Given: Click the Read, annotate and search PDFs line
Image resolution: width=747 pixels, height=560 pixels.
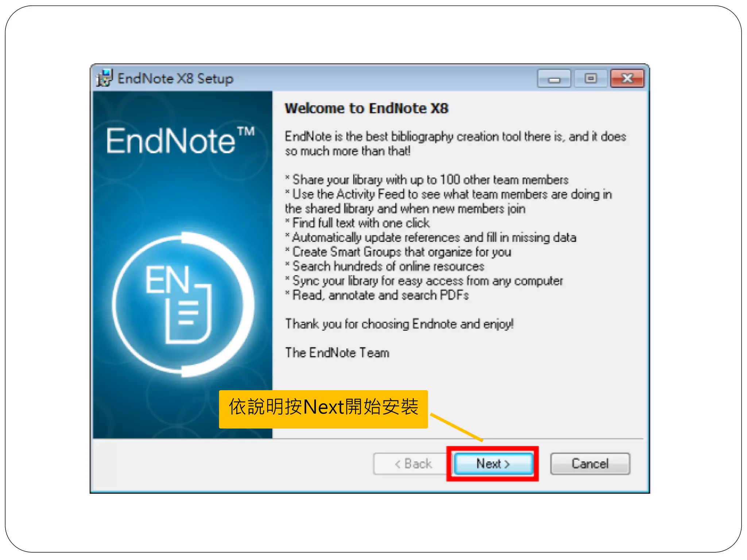Looking at the screenshot, I should pos(377,295).
